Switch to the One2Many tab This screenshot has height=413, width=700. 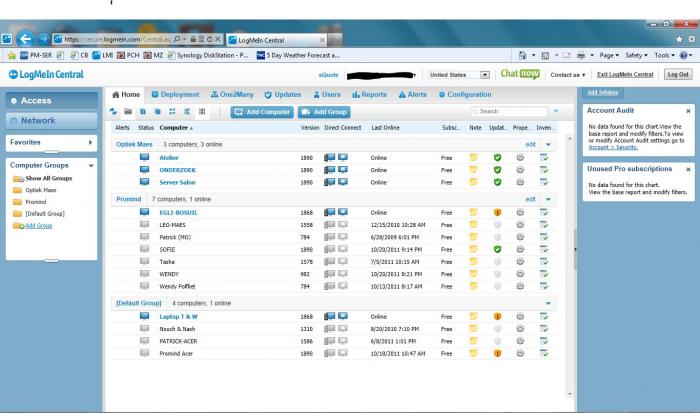232,95
